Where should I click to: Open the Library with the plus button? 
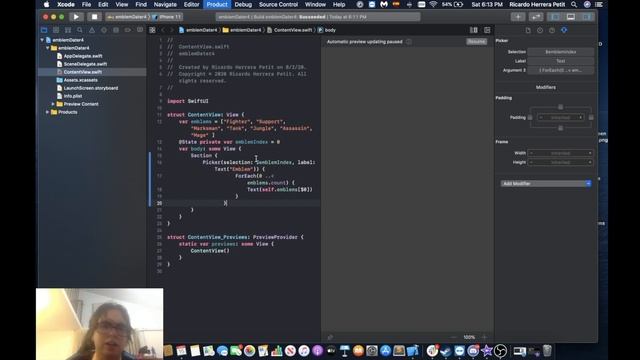tap(518, 17)
